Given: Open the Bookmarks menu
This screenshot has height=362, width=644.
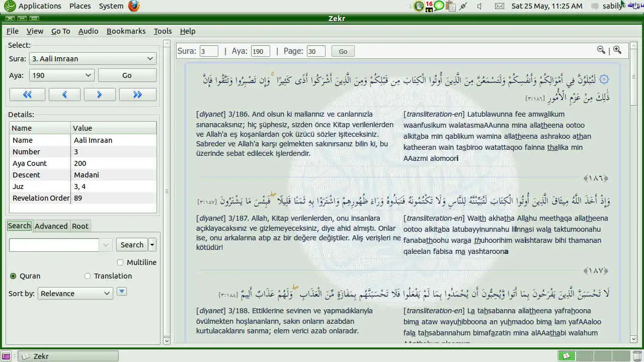Looking at the screenshot, I should coord(126,31).
